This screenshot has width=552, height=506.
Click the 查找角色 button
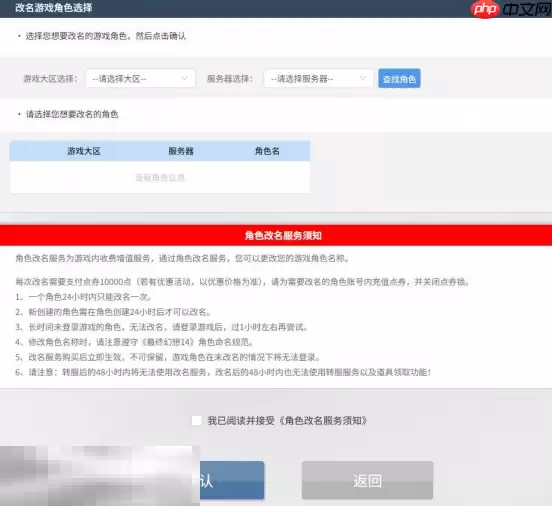(x=399, y=79)
